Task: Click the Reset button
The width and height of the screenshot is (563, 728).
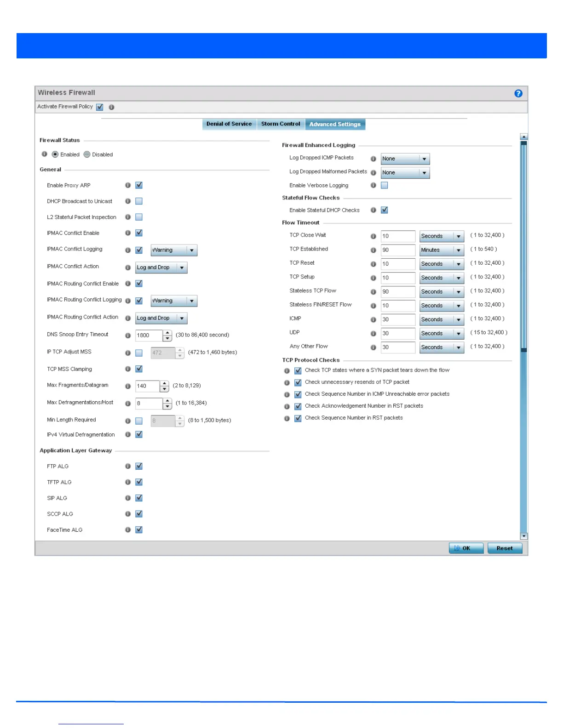Action: (x=505, y=548)
